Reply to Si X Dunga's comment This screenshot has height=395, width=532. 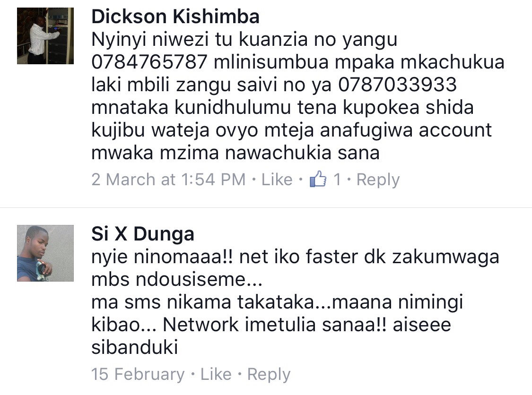coord(269,375)
